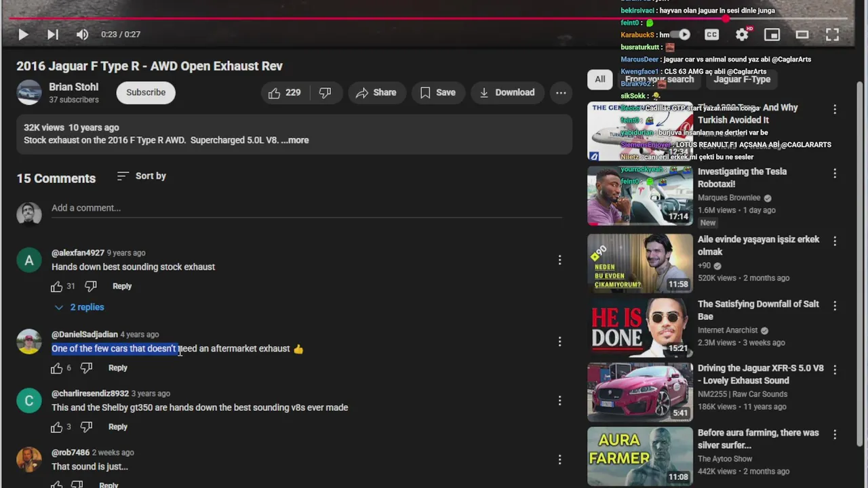
Task: Select Jaguar F-Type chip
Action: pyautogui.click(x=742, y=79)
